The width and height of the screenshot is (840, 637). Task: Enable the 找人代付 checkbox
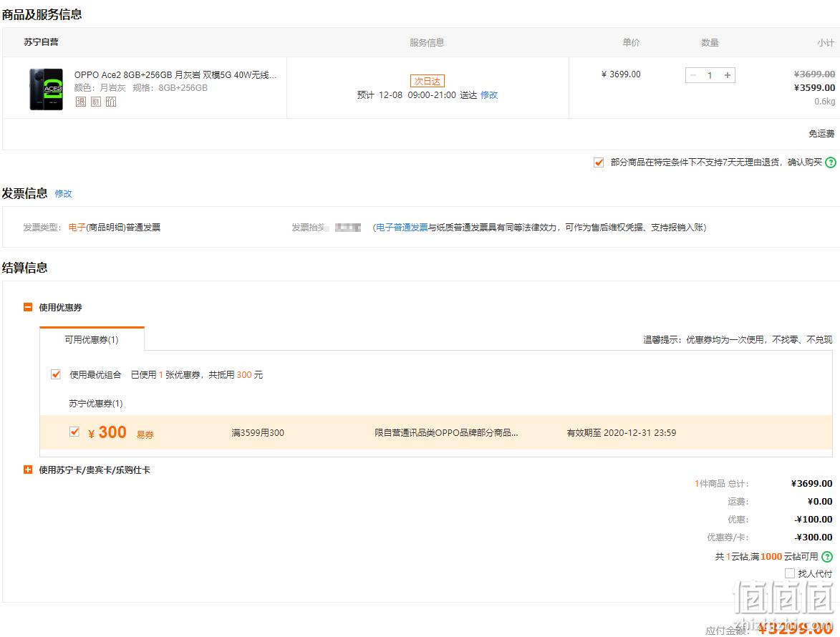(x=790, y=573)
